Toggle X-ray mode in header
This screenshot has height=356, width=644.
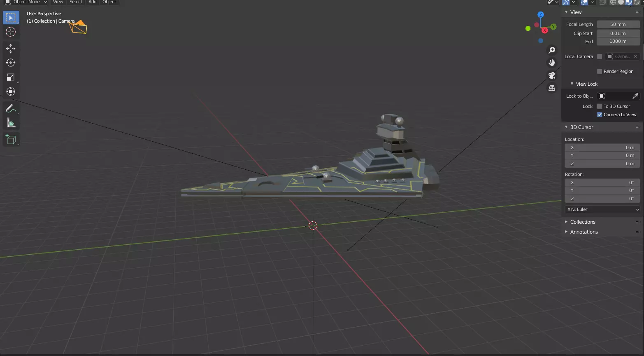[603, 2]
